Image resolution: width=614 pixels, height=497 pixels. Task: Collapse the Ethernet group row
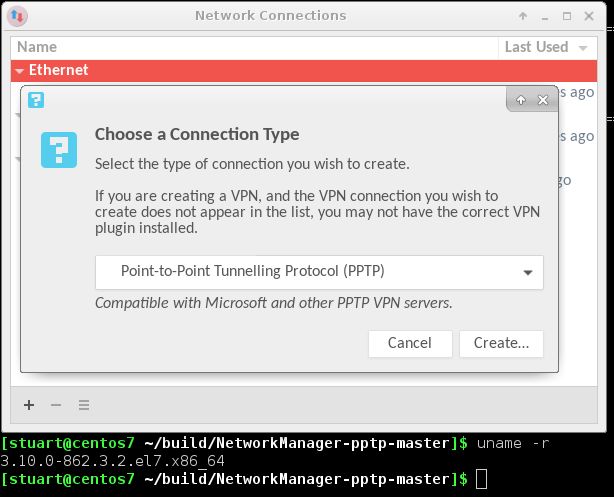pos(19,71)
